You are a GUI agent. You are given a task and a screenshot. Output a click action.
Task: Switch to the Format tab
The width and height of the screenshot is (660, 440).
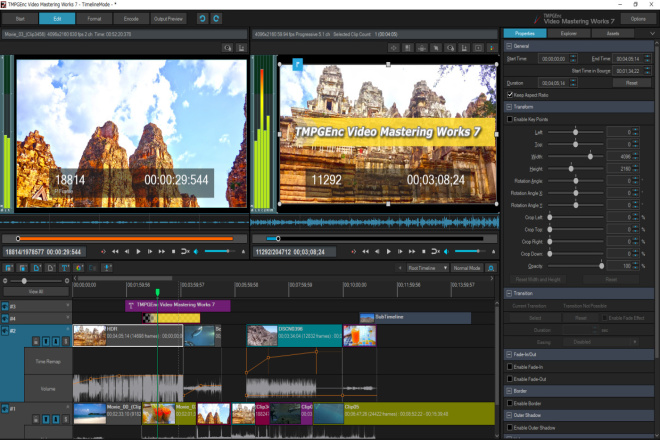(x=94, y=19)
